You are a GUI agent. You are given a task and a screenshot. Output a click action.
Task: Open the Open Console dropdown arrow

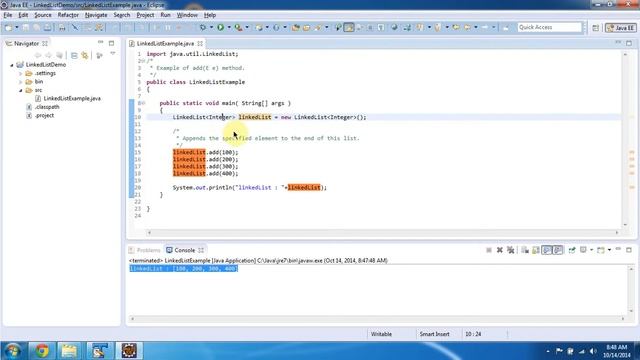tap(609, 250)
